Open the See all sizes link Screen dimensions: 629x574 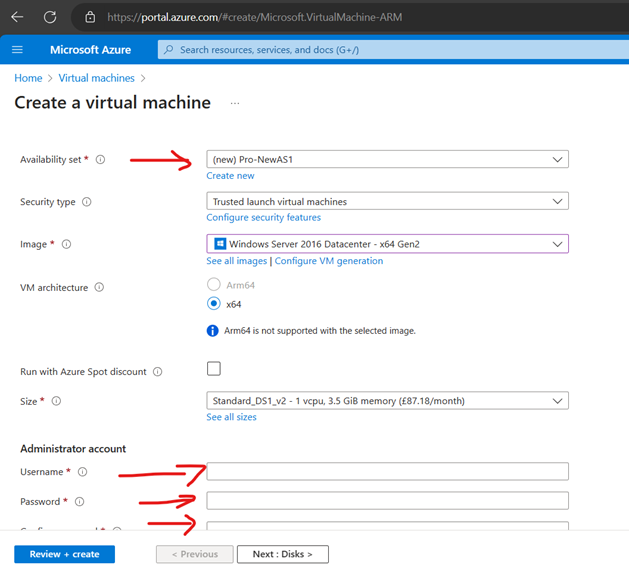pos(231,417)
